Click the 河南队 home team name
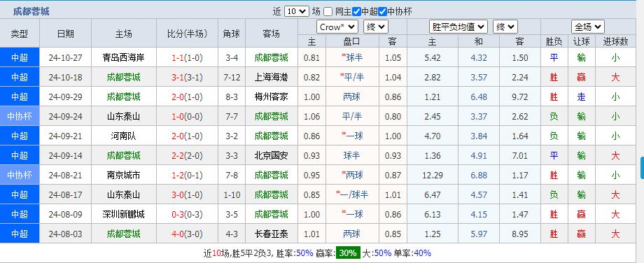Viewport: 644px width, 263px height. point(124,136)
